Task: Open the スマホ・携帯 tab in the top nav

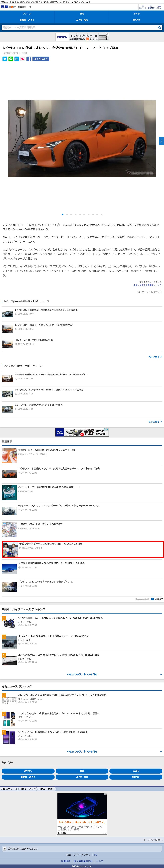Action: (82, 20)
